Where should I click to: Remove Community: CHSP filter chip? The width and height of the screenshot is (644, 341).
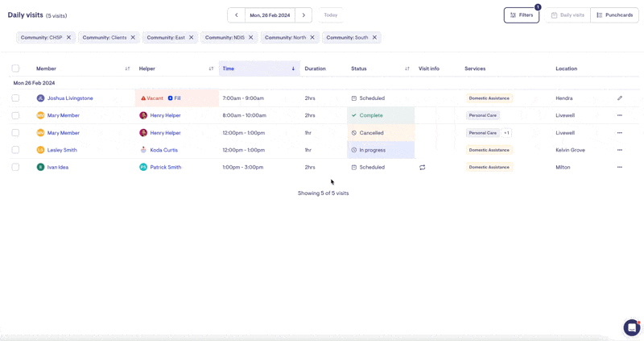[68, 37]
